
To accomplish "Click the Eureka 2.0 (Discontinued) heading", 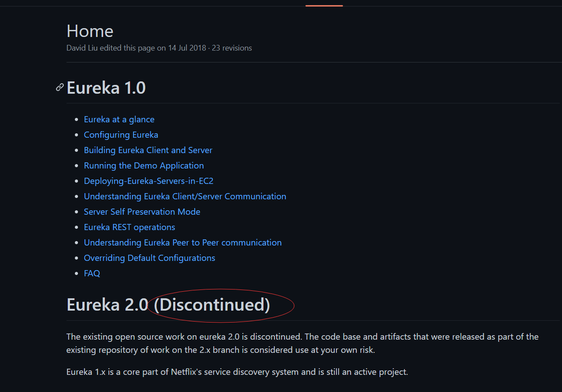I will coord(168,304).
